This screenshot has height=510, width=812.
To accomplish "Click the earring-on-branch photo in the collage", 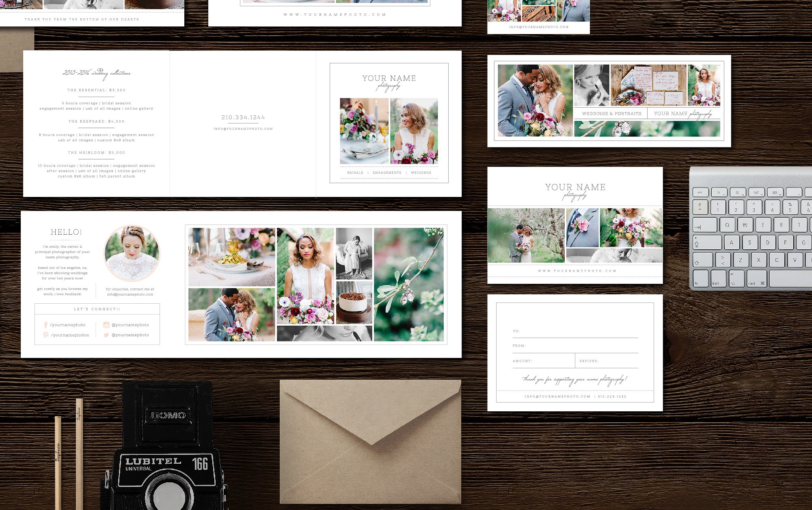I will coord(408,284).
